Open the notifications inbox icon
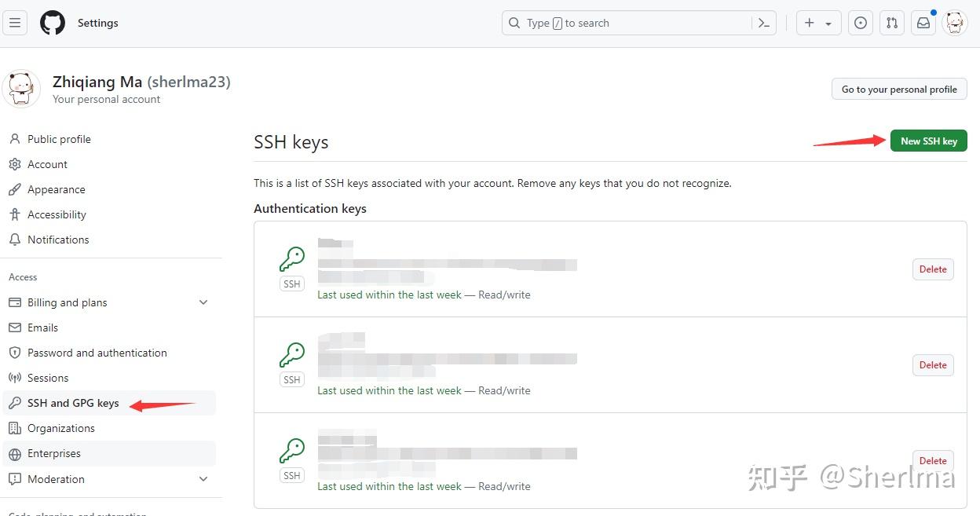This screenshot has height=516, width=980. 923,23
